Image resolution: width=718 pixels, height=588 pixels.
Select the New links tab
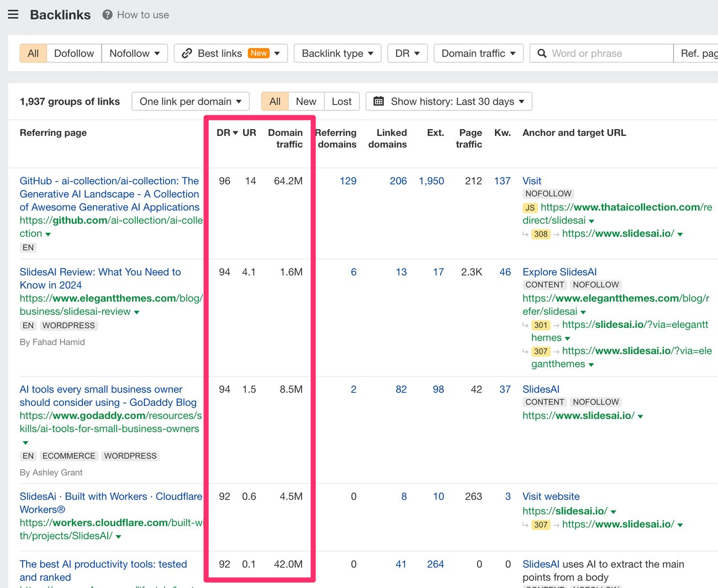tap(306, 102)
